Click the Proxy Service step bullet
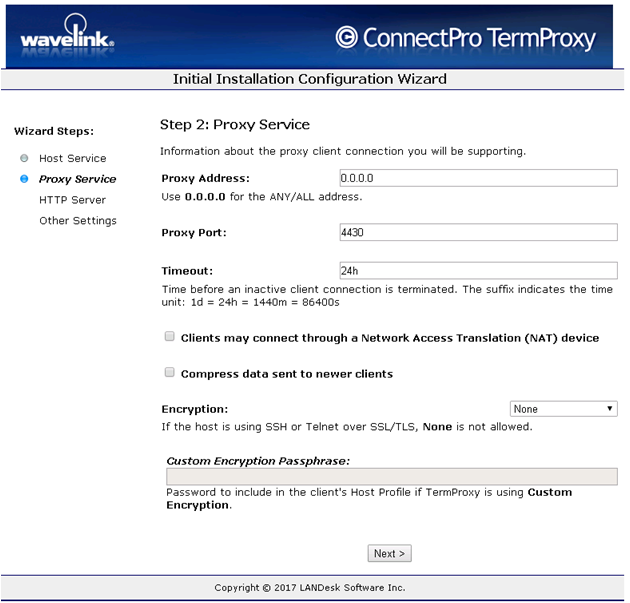The height and width of the screenshot is (603, 630). click(x=24, y=179)
